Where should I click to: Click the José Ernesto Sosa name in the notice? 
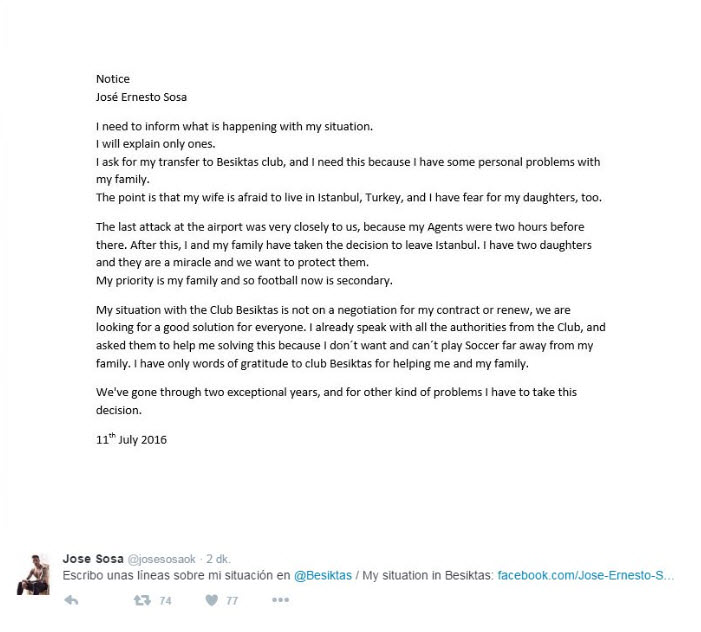coord(141,97)
